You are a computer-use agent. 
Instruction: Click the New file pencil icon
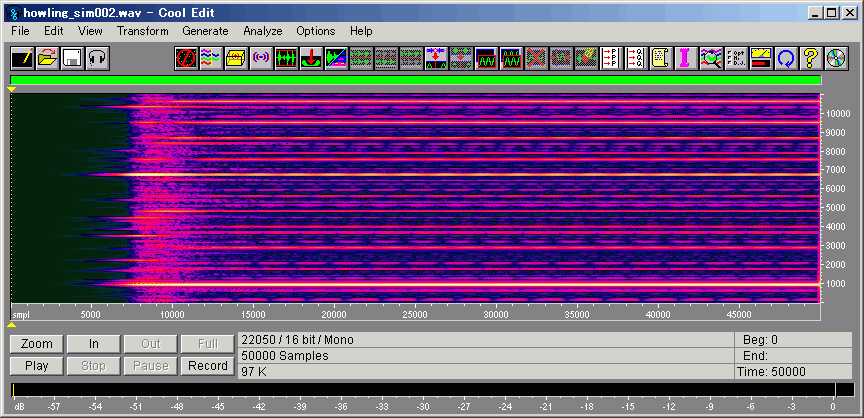23,58
